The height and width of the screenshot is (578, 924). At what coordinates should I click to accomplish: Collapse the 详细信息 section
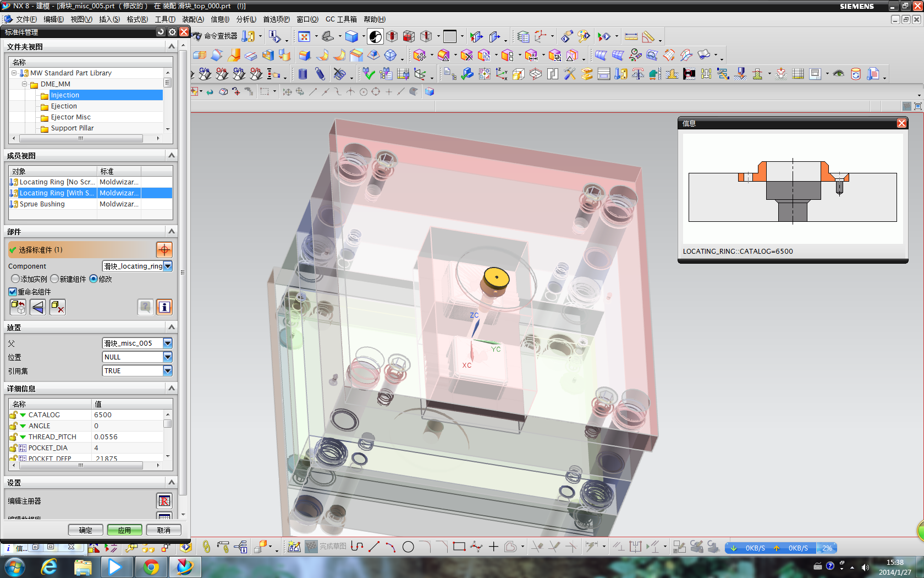(x=171, y=389)
